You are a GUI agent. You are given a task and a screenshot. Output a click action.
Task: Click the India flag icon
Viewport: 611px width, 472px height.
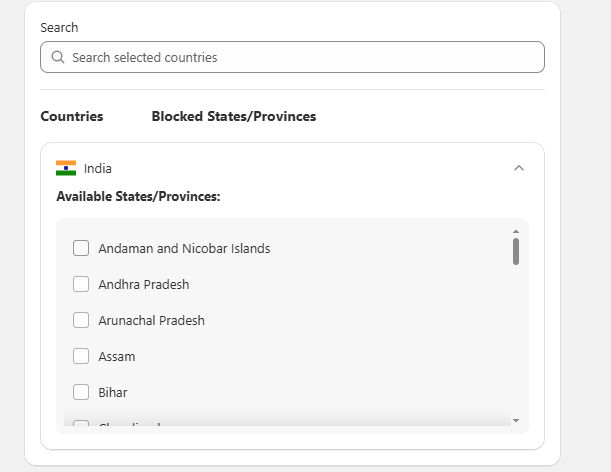[66, 168]
